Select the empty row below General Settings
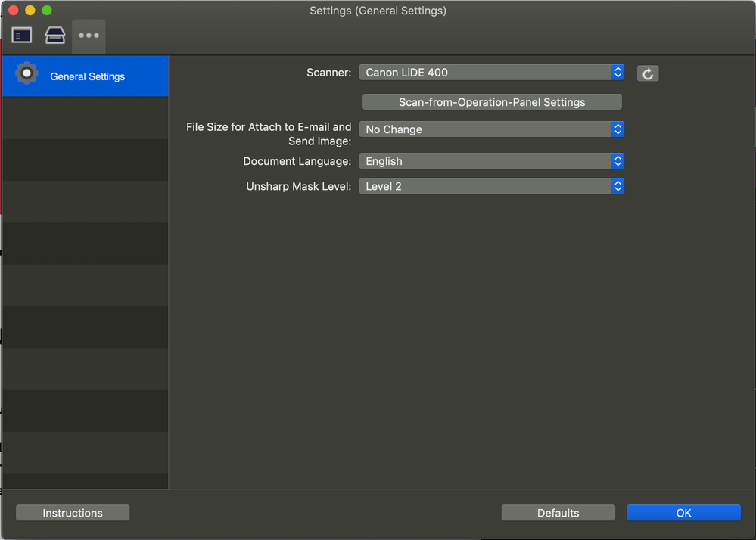This screenshot has width=756, height=540. 85,117
